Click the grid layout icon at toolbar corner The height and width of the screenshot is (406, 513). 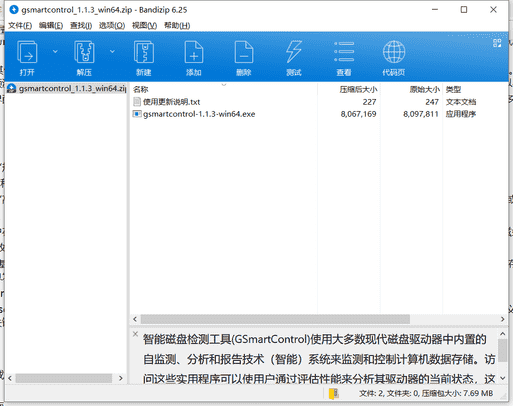tap(497, 43)
